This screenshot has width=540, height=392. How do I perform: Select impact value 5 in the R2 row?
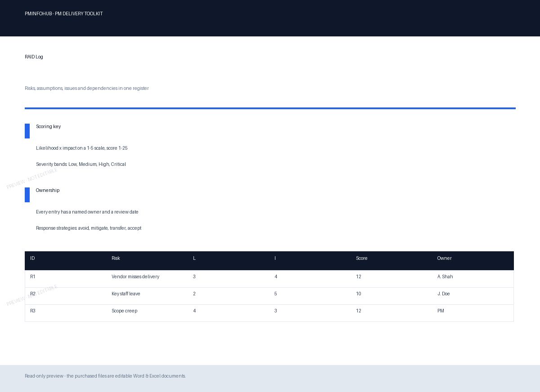pyautogui.click(x=275, y=294)
